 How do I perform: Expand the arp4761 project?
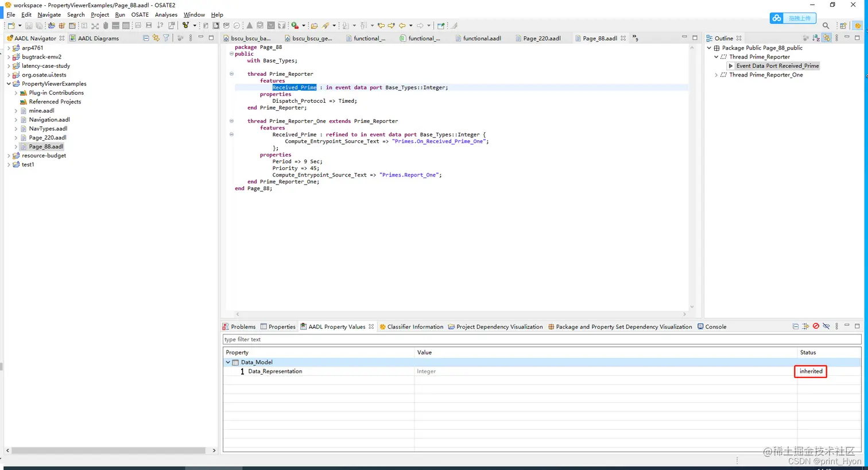9,48
